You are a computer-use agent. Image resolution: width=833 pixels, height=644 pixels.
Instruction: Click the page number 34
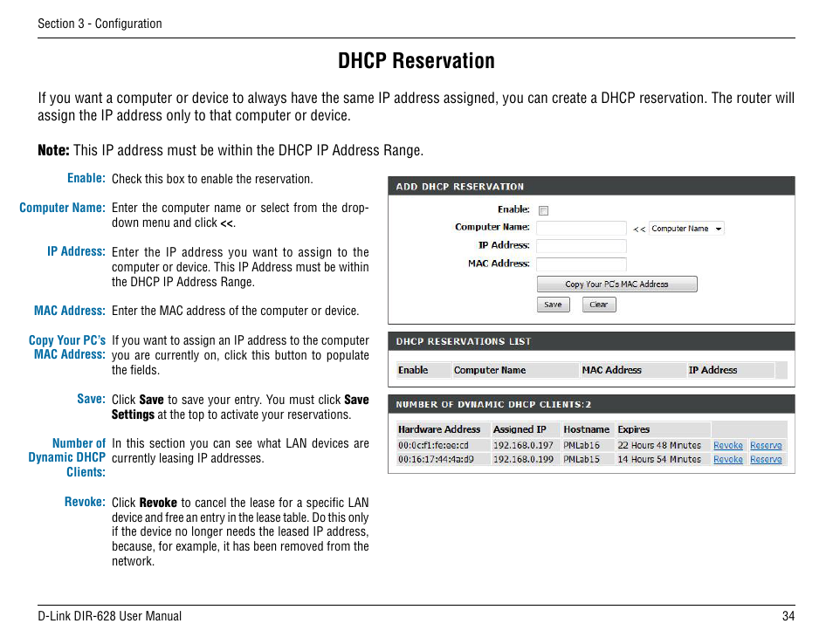coord(788,616)
